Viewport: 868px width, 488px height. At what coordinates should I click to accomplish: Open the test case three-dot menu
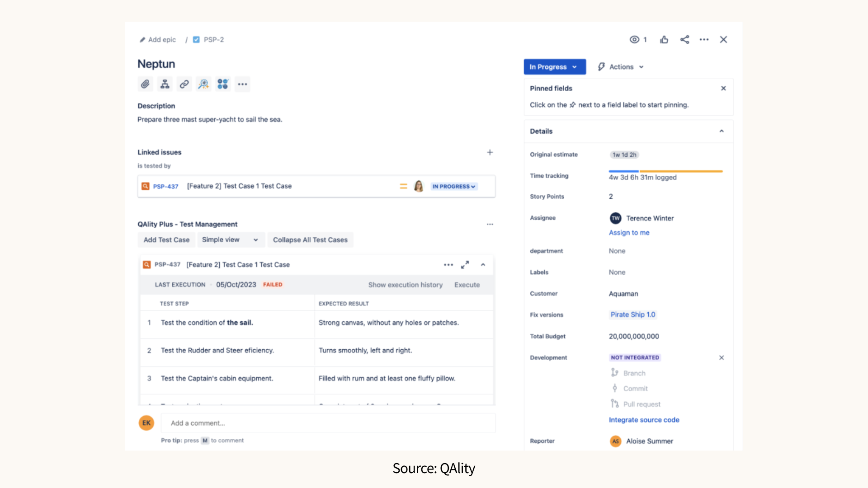(448, 264)
